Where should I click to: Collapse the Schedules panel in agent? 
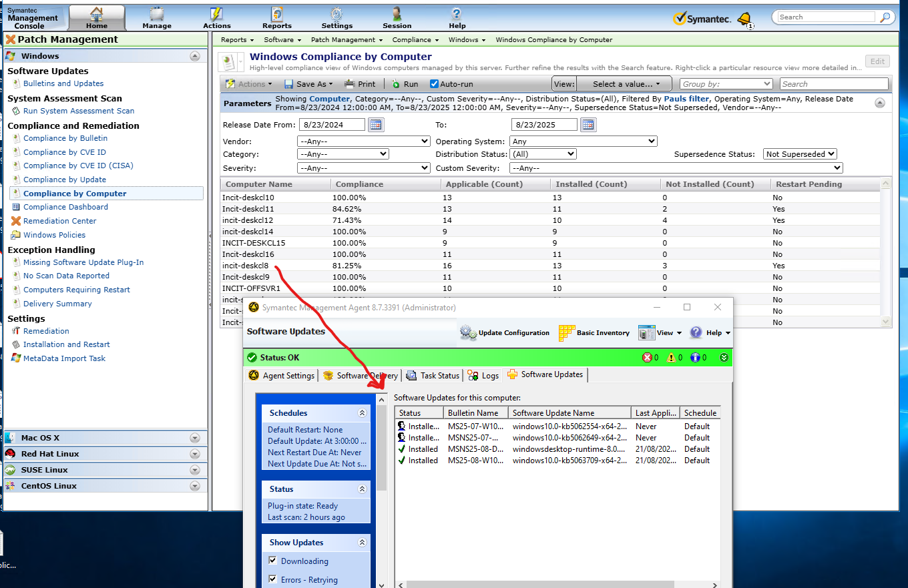tap(363, 413)
